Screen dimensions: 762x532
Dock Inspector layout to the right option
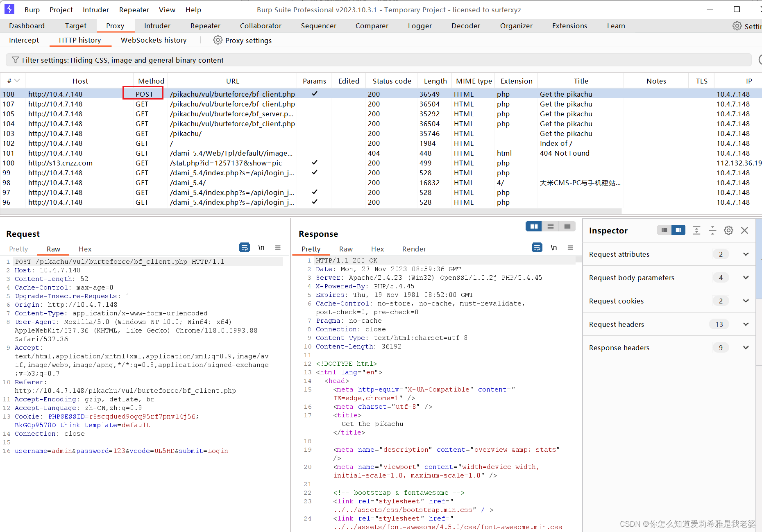678,230
